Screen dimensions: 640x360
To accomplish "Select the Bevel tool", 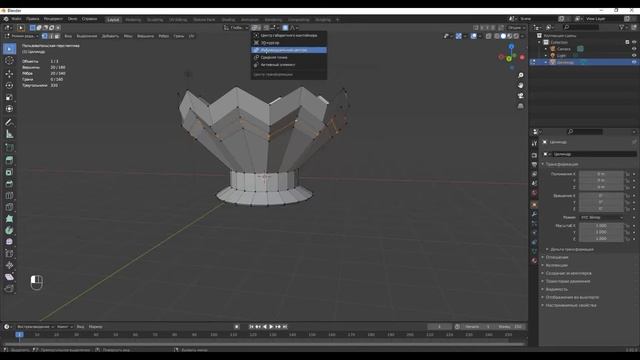I will 9,184.
